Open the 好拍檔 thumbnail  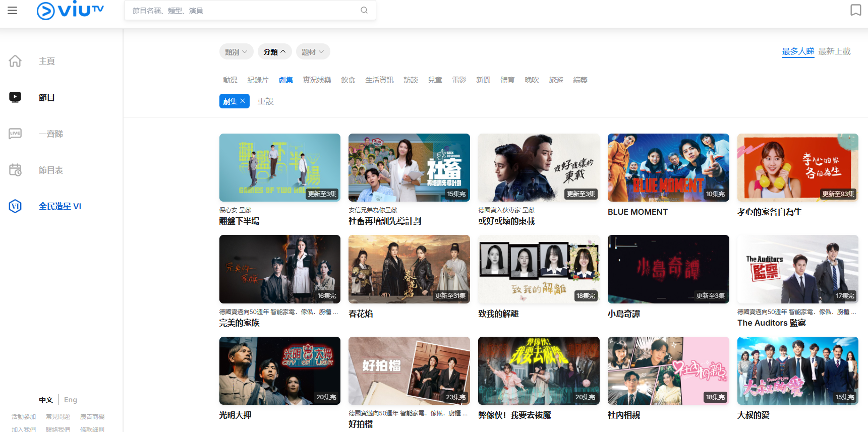409,371
